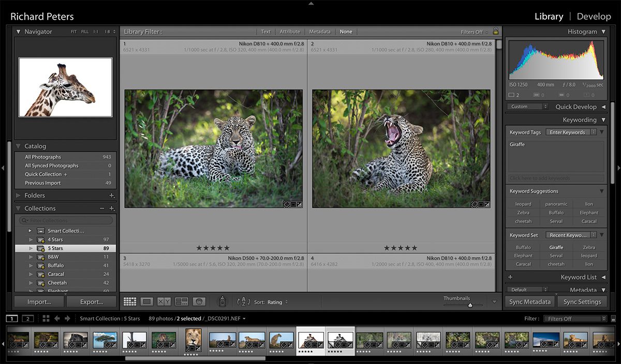Open the Recent Keywords set dropdown
Viewport: 621px width, 364px height.
pos(571,235)
